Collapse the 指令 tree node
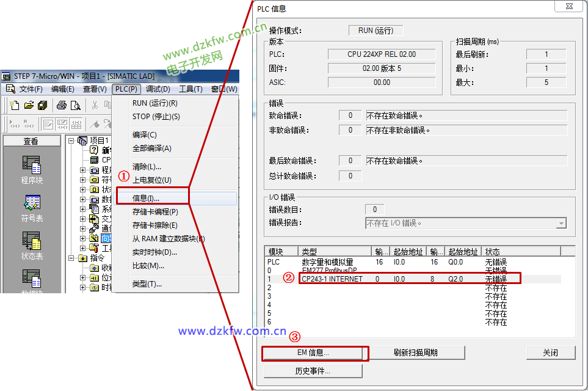The height and width of the screenshot is (391, 588). [71, 258]
